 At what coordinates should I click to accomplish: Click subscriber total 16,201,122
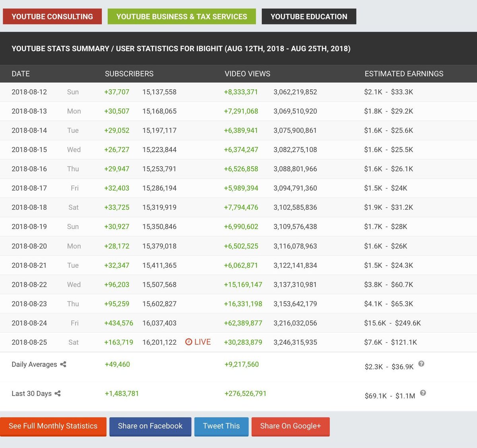(159, 342)
